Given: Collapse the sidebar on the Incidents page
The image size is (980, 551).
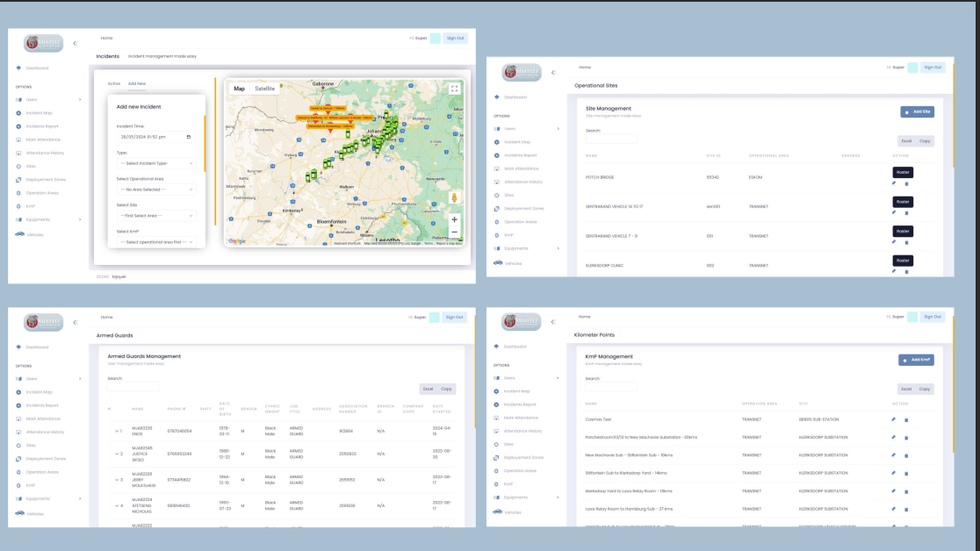Looking at the screenshot, I should [75, 42].
